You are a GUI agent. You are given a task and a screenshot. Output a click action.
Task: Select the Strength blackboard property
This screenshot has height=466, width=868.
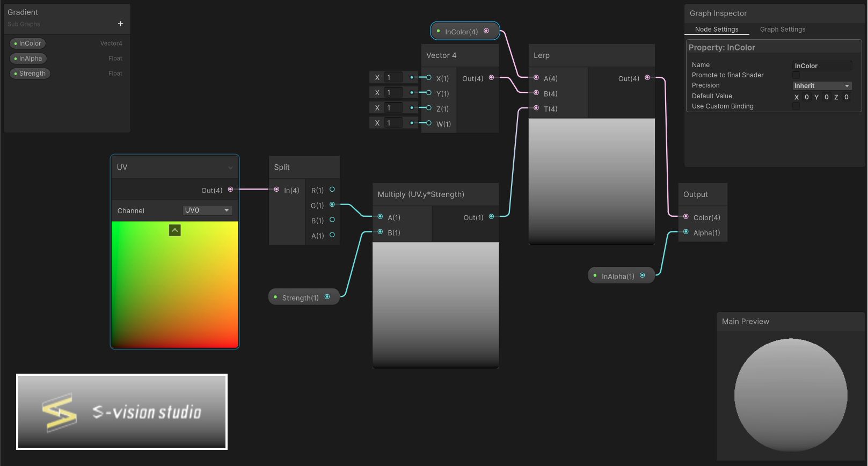click(30, 74)
